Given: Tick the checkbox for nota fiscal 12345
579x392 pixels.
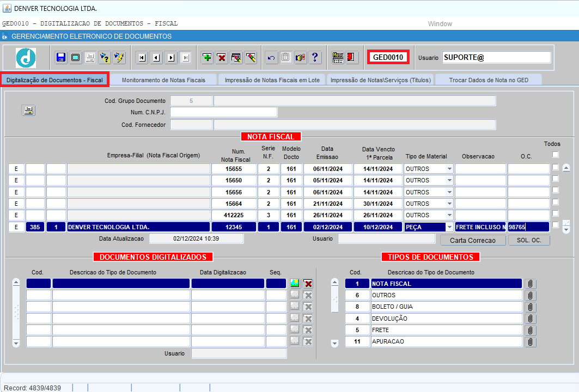Looking at the screenshot, I should click(x=556, y=225).
